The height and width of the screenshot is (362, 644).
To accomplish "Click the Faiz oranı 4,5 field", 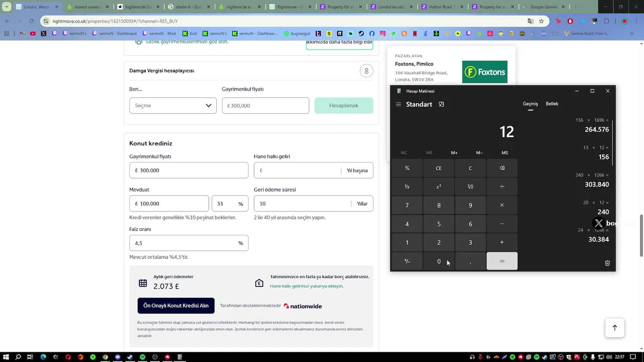I will pyautogui.click(x=189, y=243).
